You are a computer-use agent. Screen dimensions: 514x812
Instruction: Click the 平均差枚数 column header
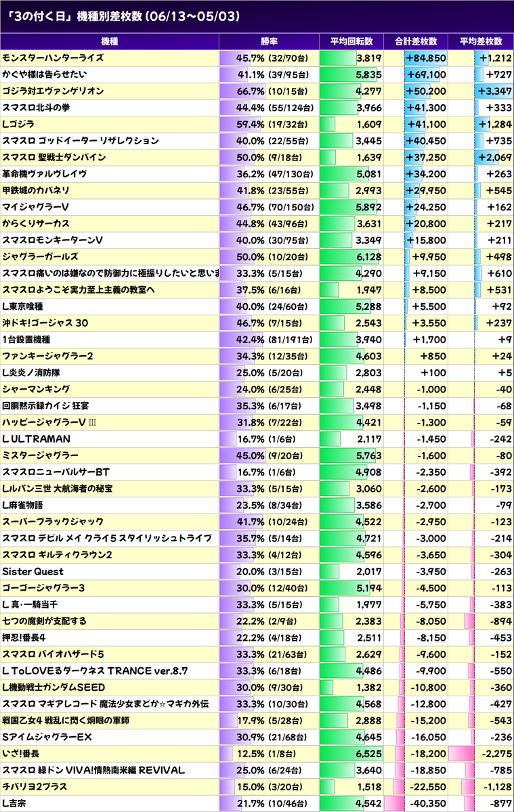(481, 42)
